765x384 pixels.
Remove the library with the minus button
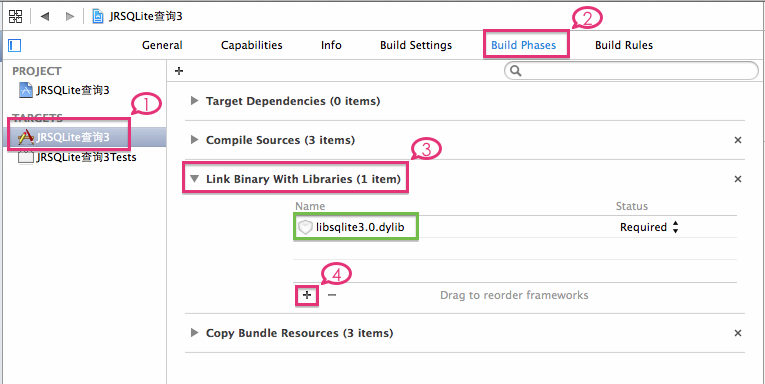point(332,295)
